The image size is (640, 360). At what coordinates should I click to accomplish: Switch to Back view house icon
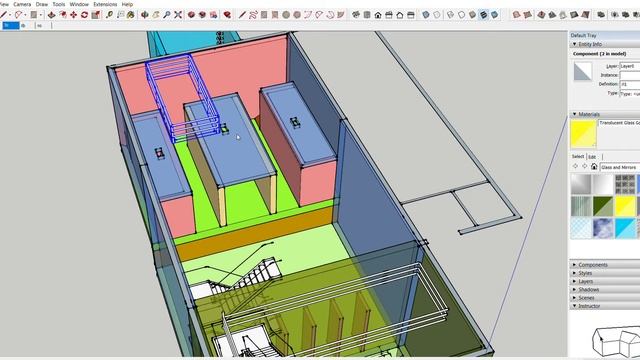400,15
